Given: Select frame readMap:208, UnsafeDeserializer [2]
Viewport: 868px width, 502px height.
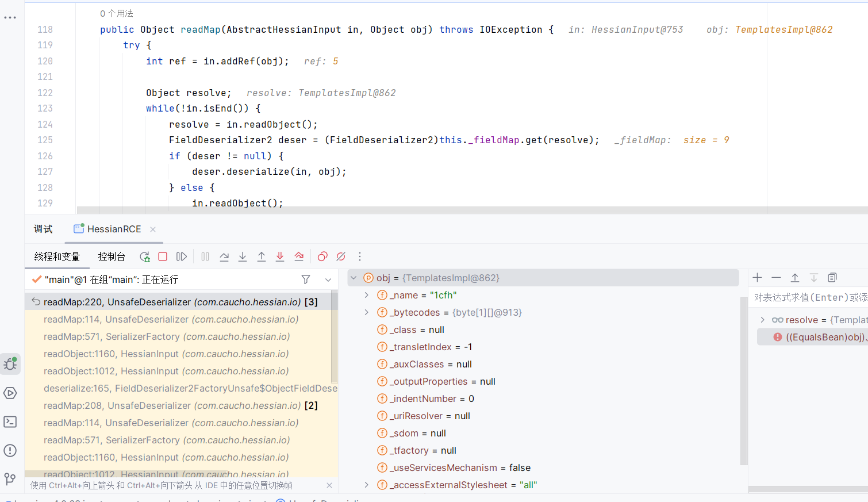Looking at the screenshot, I should pyautogui.click(x=178, y=405).
